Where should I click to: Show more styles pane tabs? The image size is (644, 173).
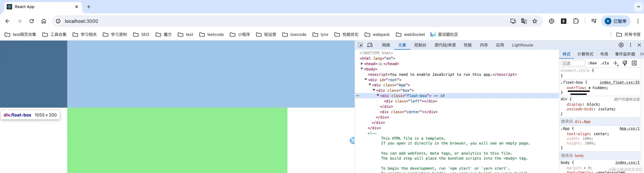641,54
